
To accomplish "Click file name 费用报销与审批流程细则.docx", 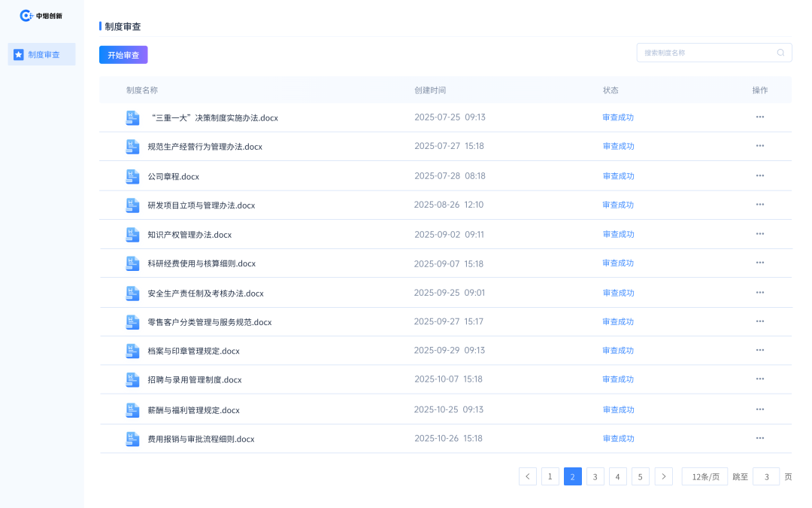I will pos(201,440).
